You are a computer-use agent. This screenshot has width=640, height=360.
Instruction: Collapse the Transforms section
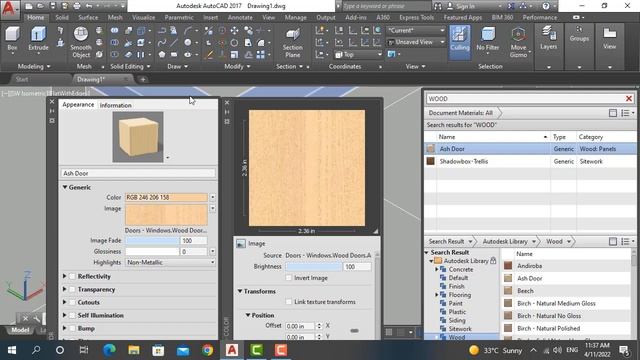pos(240,291)
